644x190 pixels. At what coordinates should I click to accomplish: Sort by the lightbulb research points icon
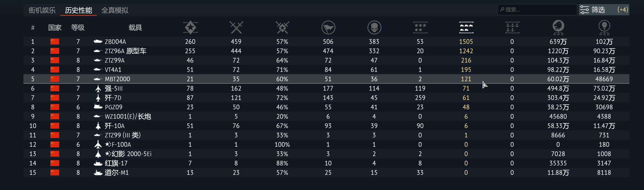tap(604, 27)
